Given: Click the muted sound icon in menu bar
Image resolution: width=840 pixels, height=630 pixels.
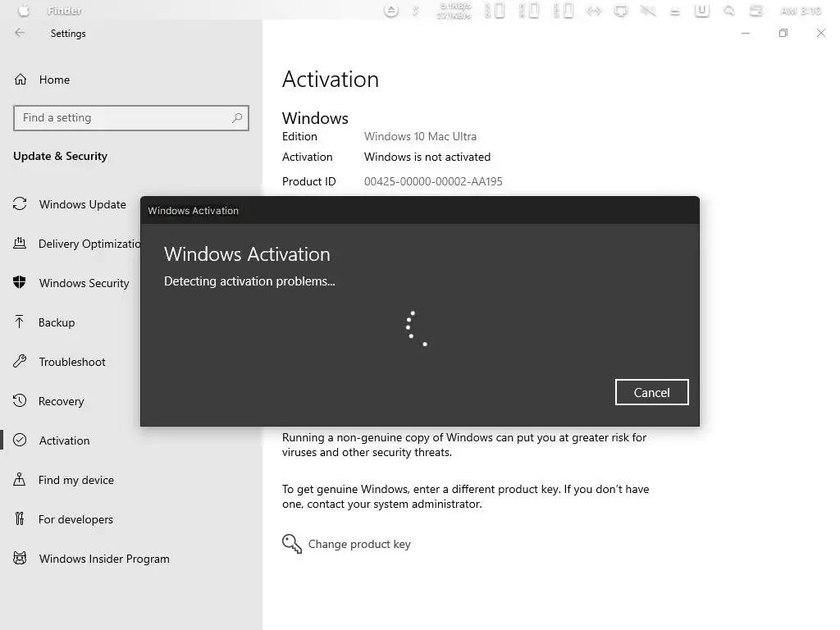Looking at the screenshot, I should pos(648,11).
